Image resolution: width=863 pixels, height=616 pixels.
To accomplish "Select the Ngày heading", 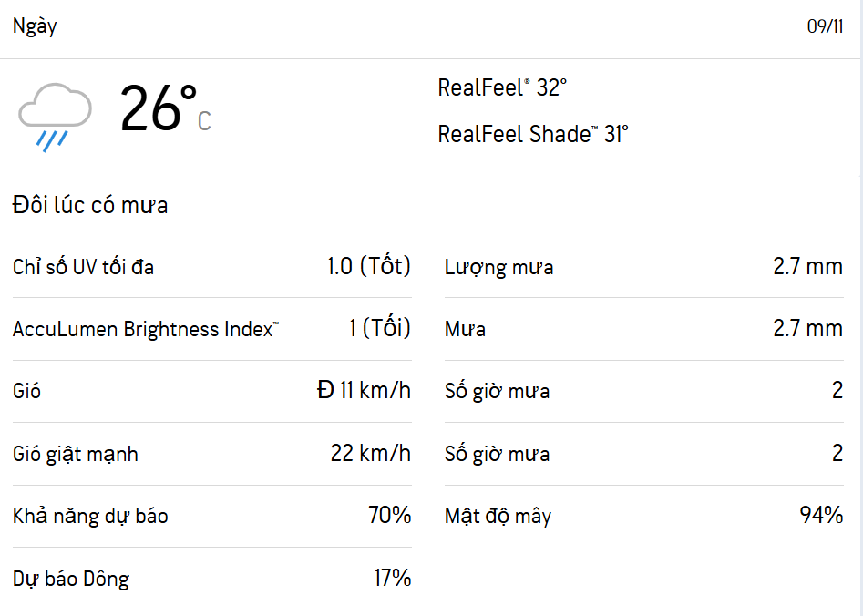I will (35, 26).
